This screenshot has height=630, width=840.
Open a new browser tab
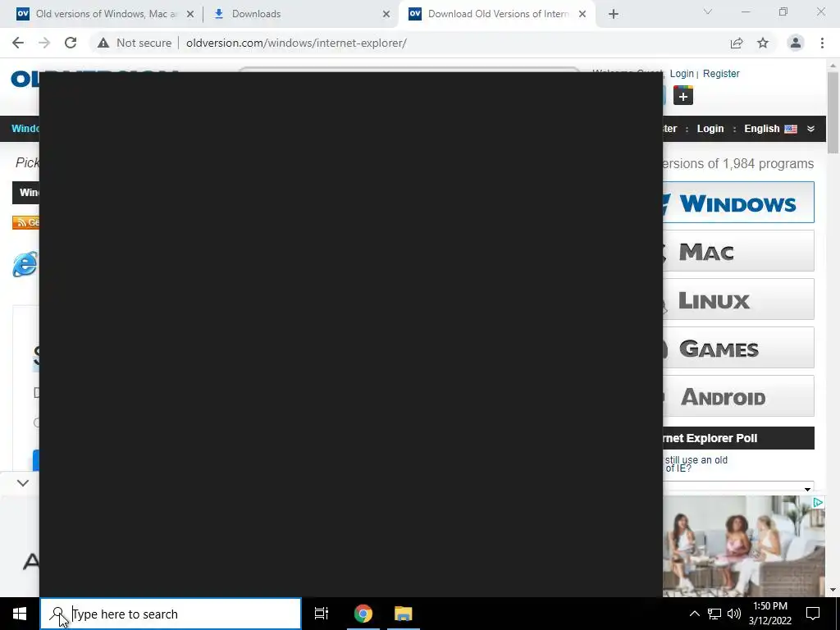click(x=614, y=14)
